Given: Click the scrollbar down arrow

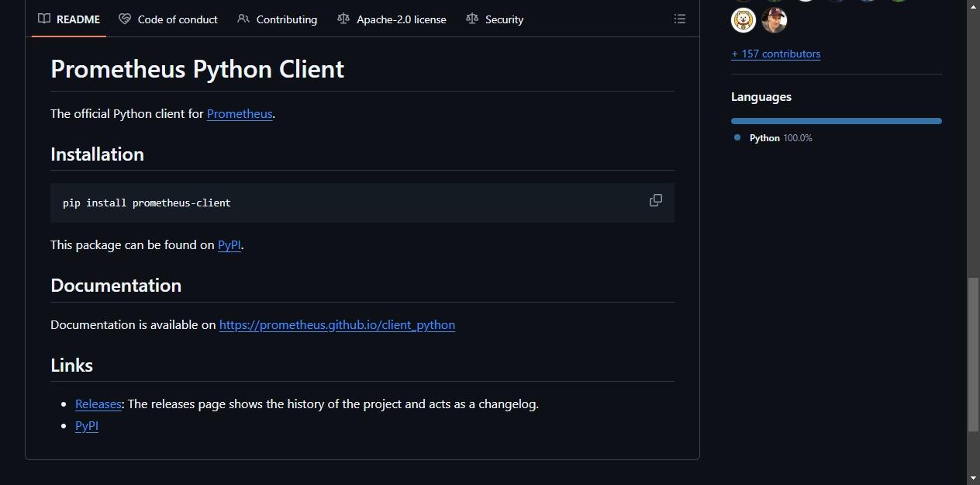Looking at the screenshot, I should tap(973, 478).
